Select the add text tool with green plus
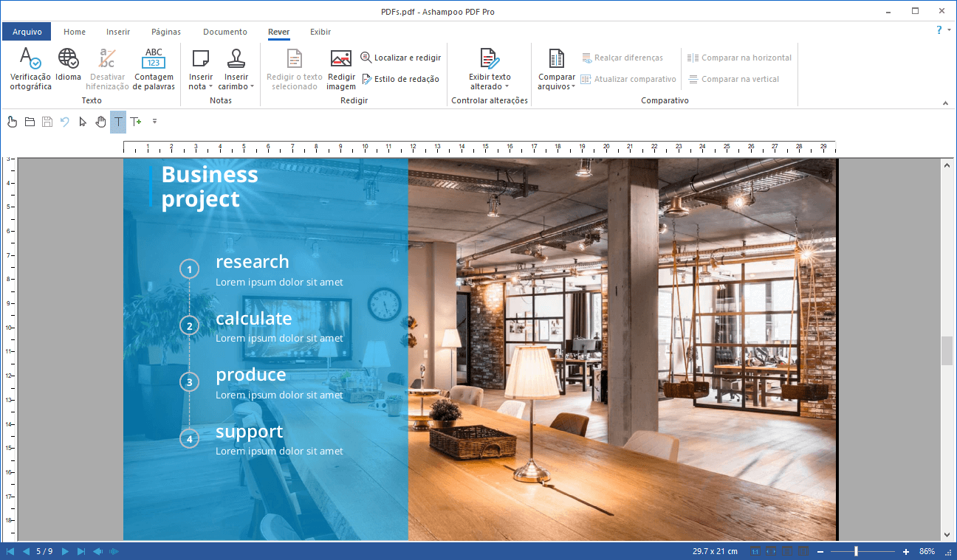Viewport: 957px width, 560px height. 136,122
